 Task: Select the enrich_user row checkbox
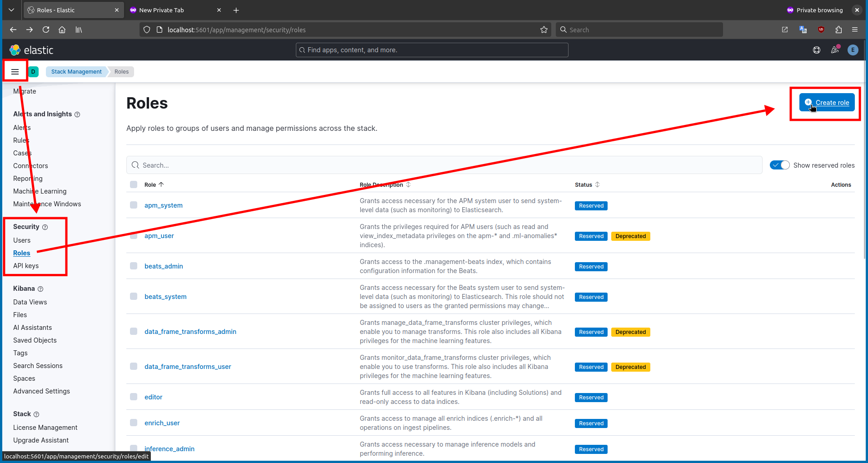tap(134, 423)
